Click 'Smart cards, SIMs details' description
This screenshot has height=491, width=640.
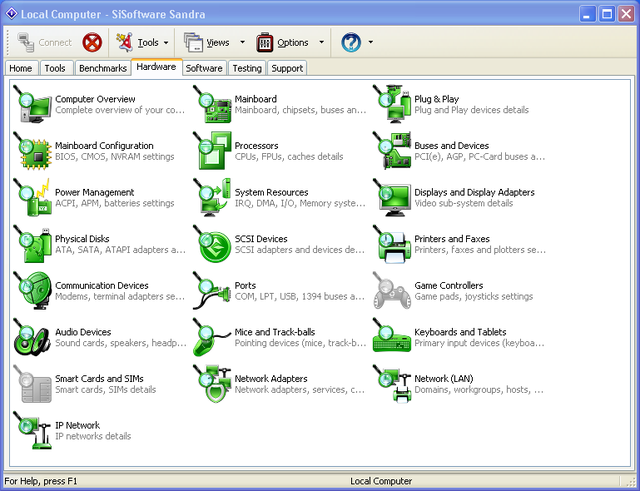(x=106, y=389)
